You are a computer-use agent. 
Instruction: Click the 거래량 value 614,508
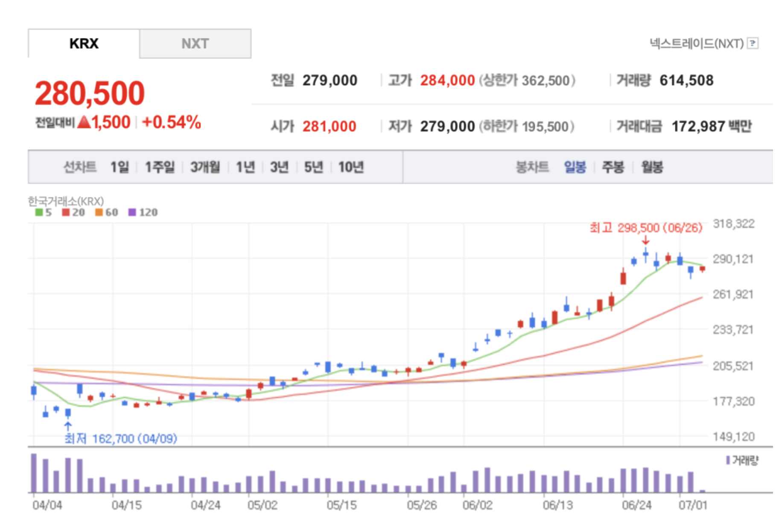(x=686, y=80)
